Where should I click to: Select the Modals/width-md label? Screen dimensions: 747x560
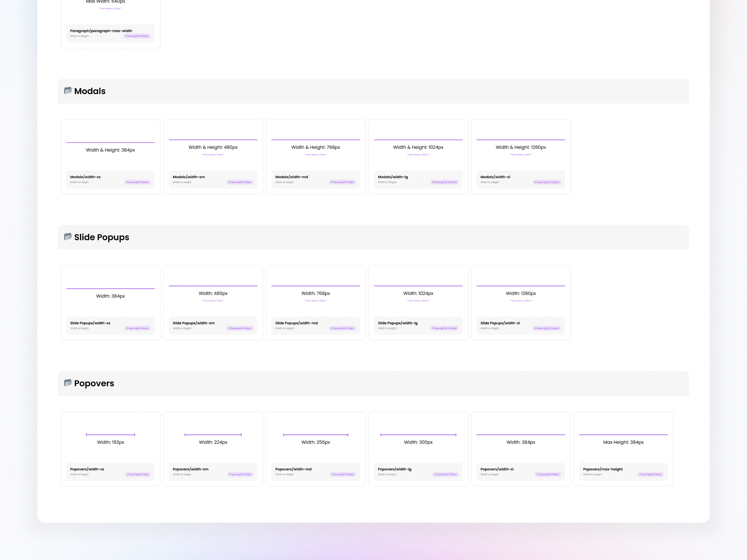(291, 177)
